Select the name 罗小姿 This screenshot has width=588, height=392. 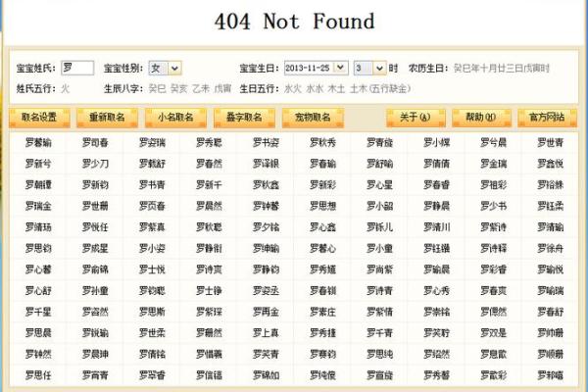(152, 248)
